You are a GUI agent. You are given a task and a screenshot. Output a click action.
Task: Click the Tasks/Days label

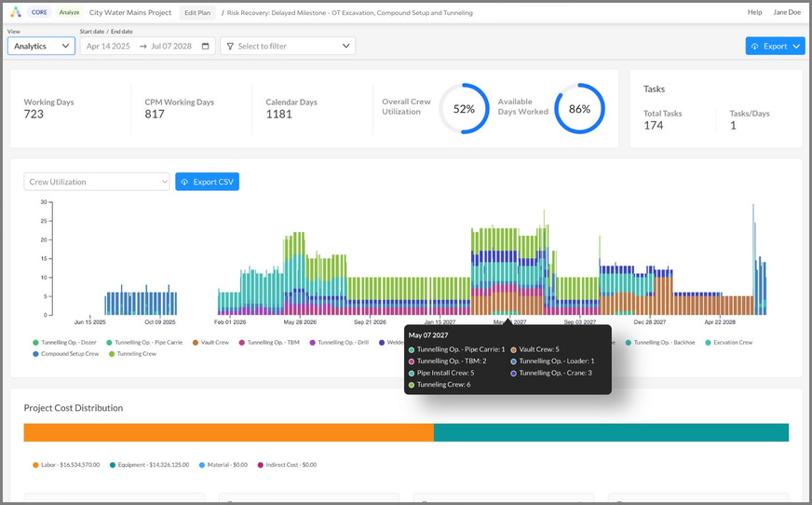[x=750, y=114]
